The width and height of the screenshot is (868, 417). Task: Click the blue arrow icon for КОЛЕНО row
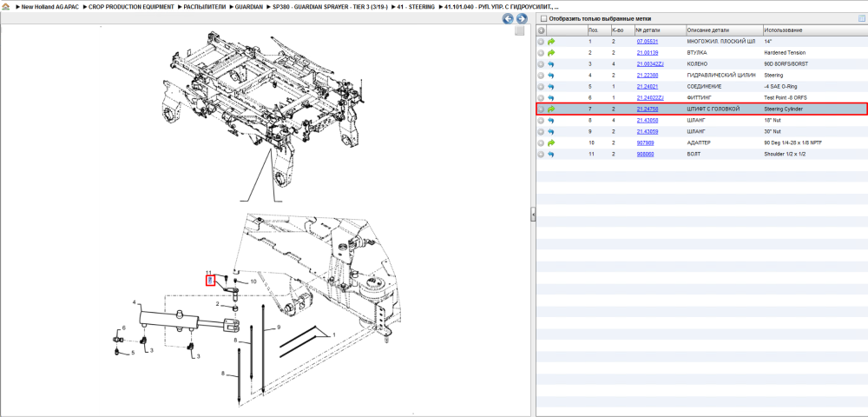tap(551, 64)
